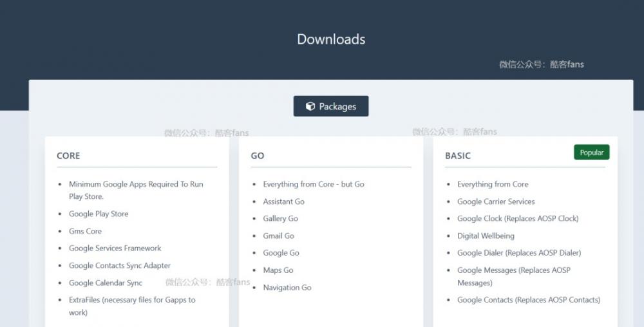Click the box icon in Packages button

tap(310, 106)
